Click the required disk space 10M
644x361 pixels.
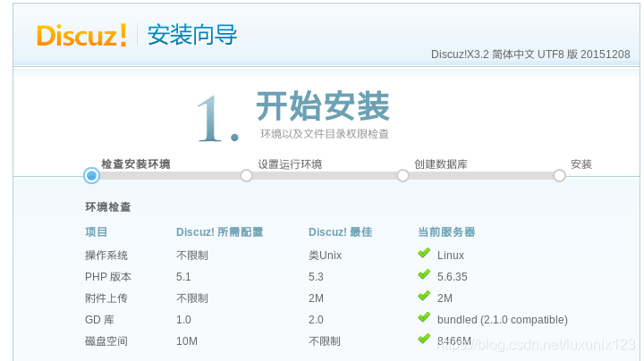click(187, 341)
